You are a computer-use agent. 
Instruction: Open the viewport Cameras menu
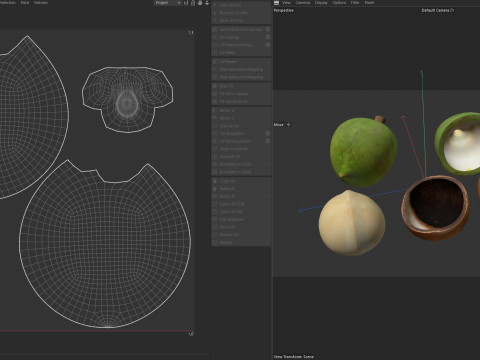[x=303, y=3]
